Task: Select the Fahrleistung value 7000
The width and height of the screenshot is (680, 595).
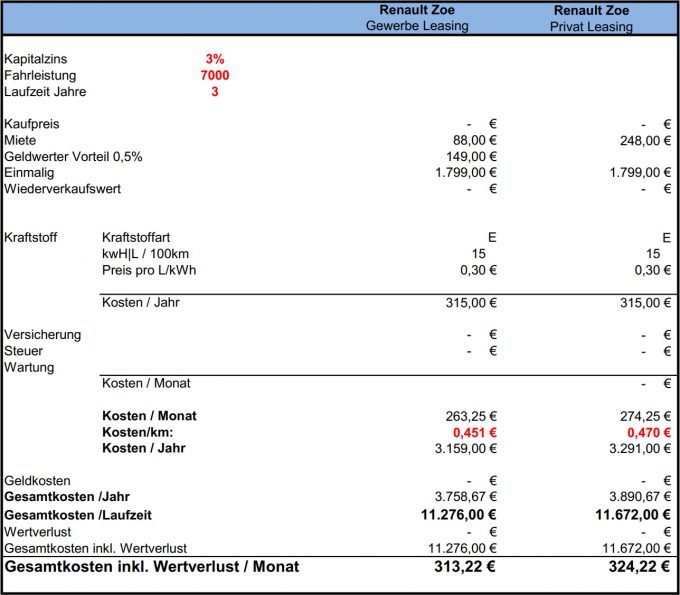Action: (x=215, y=75)
